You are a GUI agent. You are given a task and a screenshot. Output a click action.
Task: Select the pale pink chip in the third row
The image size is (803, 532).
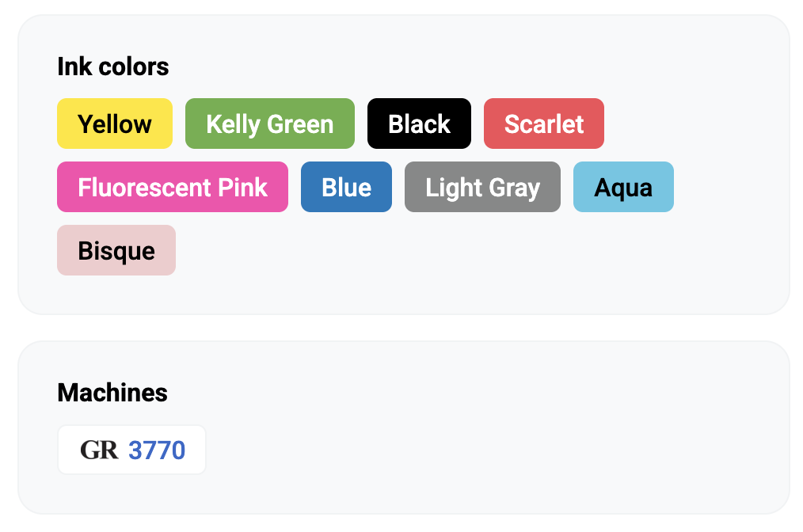[x=116, y=250]
